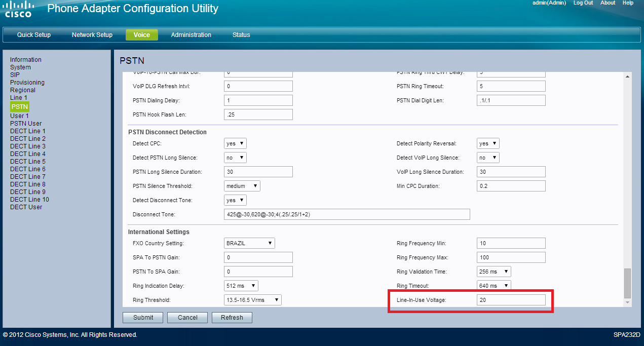Click the Cancel button
The height and width of the screenshot is (346, 644).
pyautogui.click(x=187, y=318)
